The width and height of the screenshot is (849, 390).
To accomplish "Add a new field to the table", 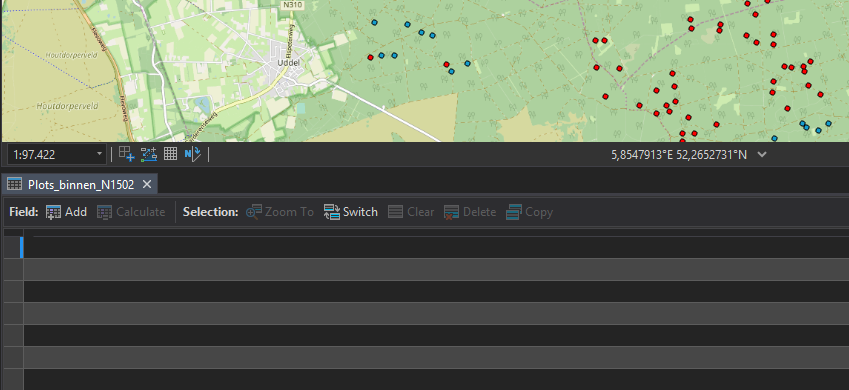I will (x=67, y=212).
